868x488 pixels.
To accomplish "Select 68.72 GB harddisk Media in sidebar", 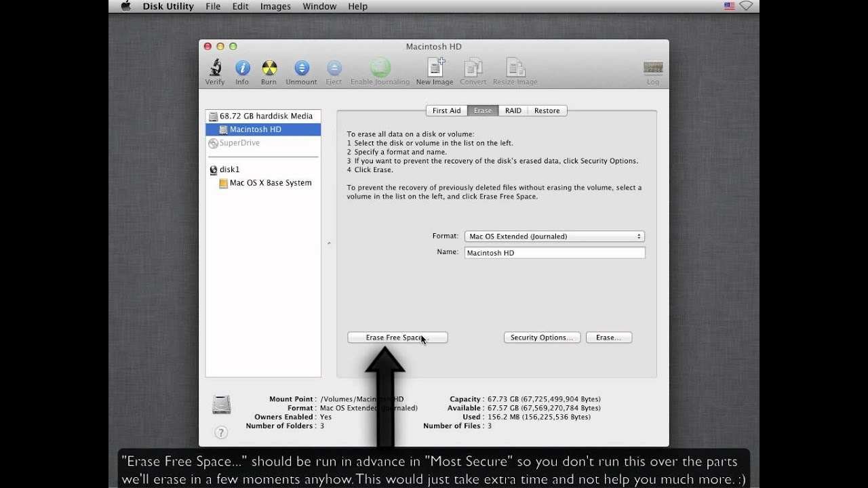I will 263,116.
